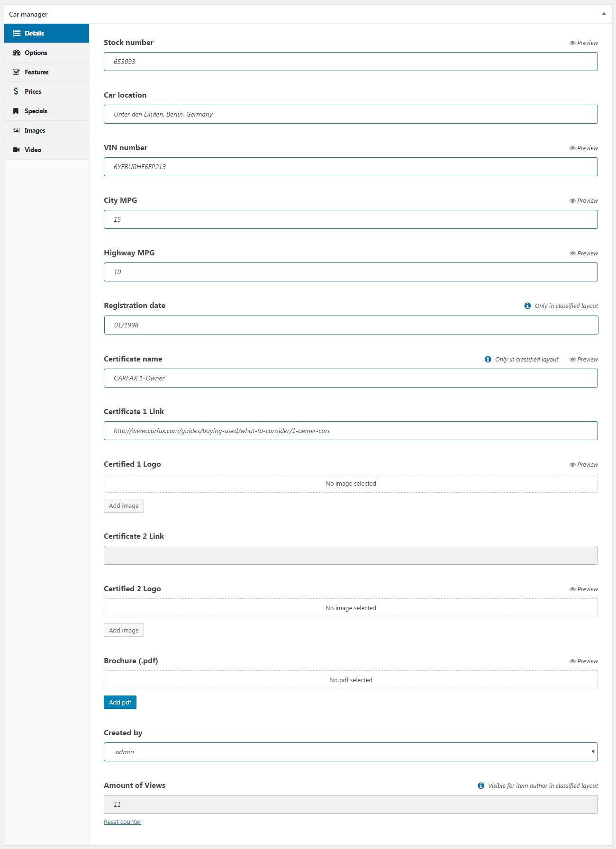Viewport: 616px width, 849px height.
Task: Open the Features tab
Action: pyautogui.click(x=36, y=72)
